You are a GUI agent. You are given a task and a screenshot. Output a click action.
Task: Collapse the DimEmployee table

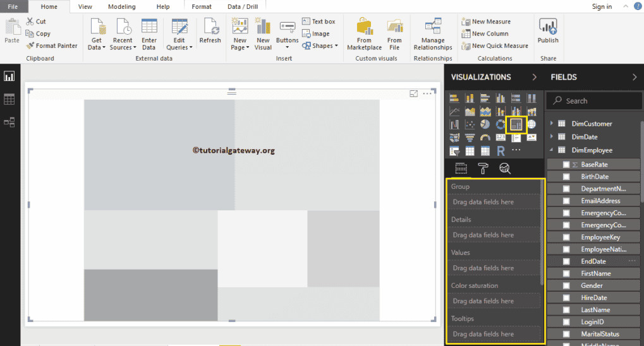552,150
